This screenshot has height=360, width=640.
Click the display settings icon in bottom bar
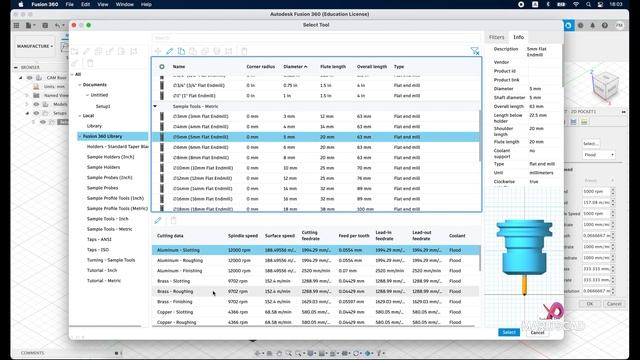[311, 353]
